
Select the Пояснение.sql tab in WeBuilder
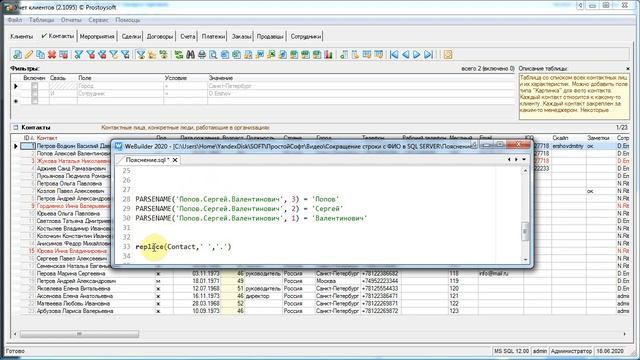(x=147, y=160)
